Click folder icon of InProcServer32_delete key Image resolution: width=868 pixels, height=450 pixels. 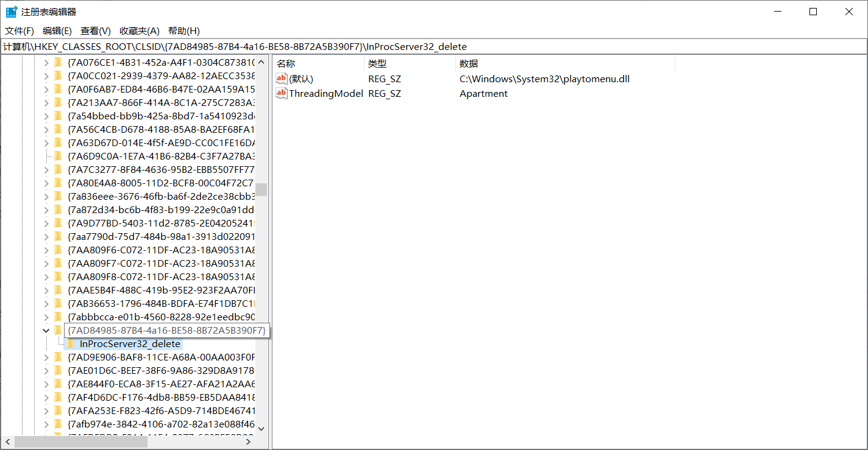pyautogui.click(x=71, y=344)
